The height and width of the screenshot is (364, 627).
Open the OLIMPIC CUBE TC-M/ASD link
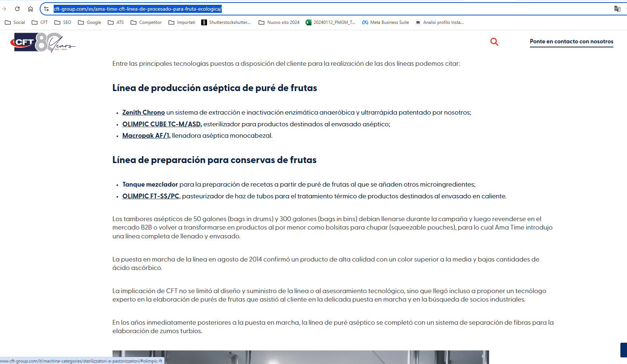point(162,124)
